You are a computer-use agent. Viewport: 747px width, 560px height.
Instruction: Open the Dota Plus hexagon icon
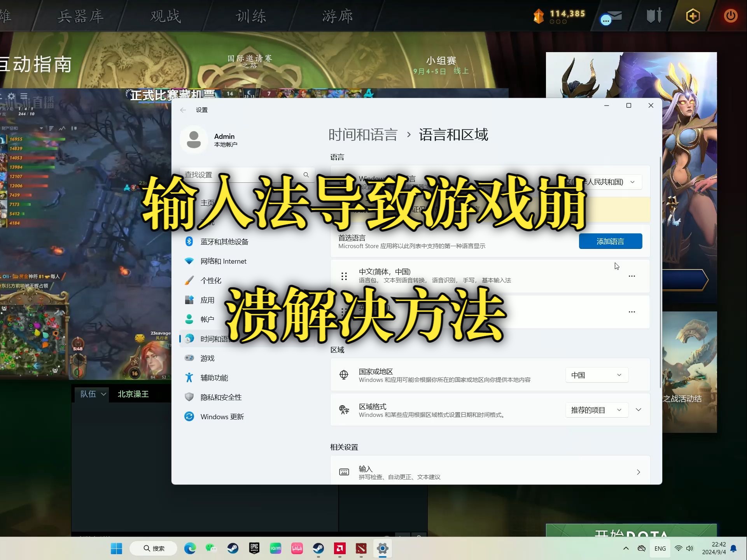[693, 16]
